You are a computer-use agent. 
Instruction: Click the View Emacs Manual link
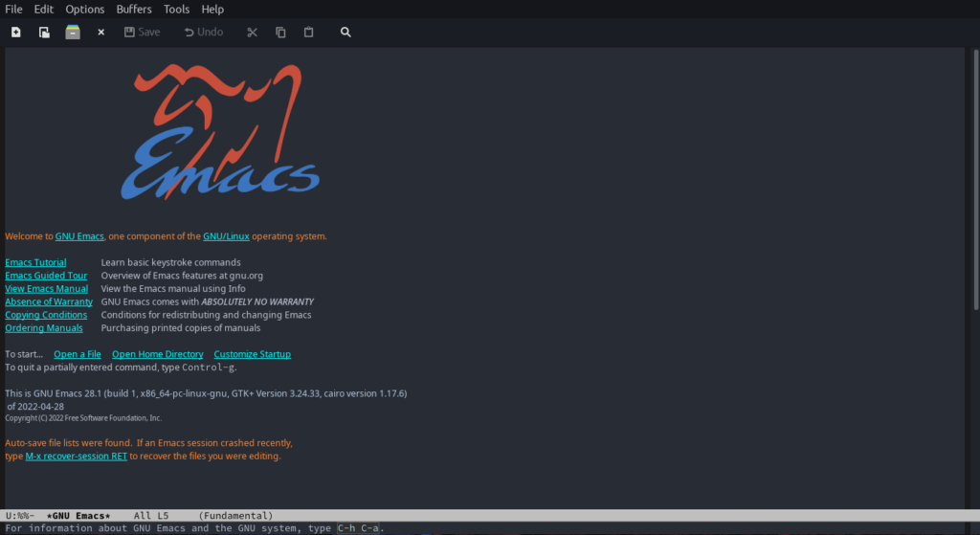(46, 289)
